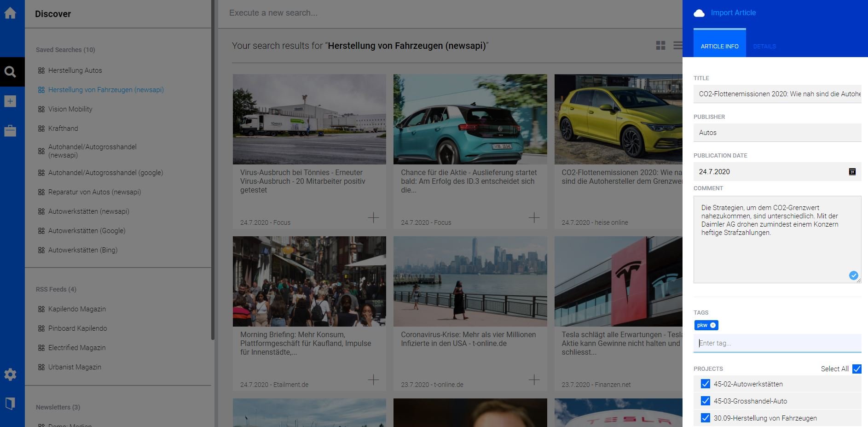
Task: Open the crowded street Morning Briefing thumbnail
Action: tap(309, 281)
